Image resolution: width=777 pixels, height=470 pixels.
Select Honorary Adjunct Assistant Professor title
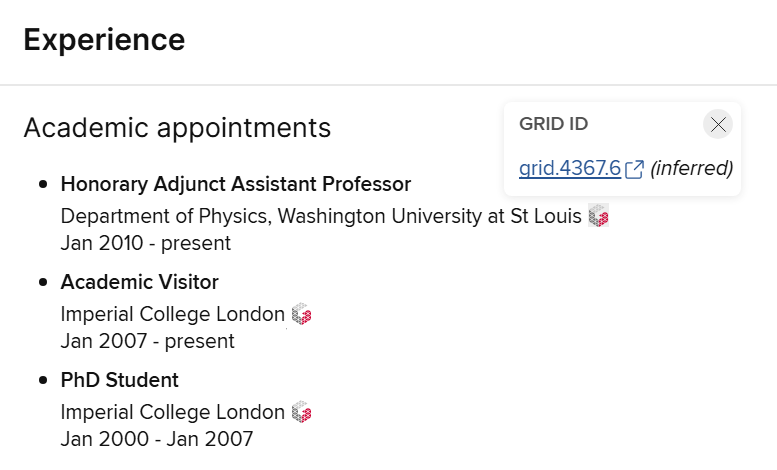(235, 184)
